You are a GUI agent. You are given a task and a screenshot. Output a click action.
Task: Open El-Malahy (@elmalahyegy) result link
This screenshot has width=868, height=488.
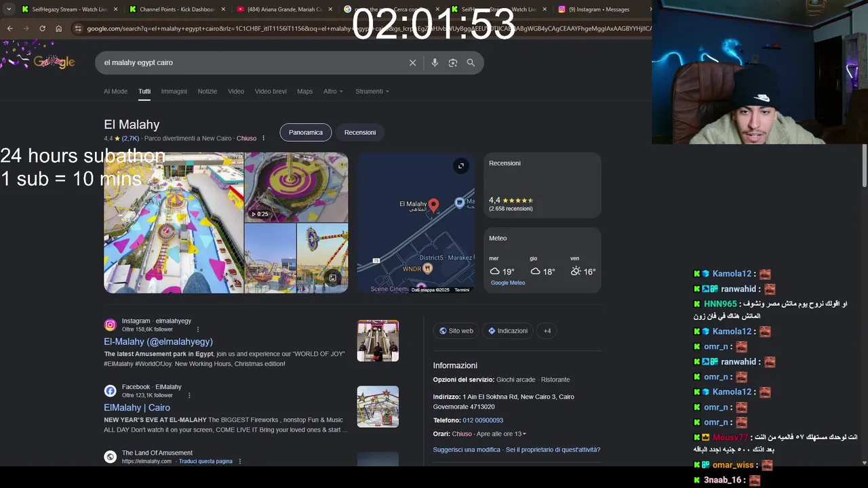[158, 342]
